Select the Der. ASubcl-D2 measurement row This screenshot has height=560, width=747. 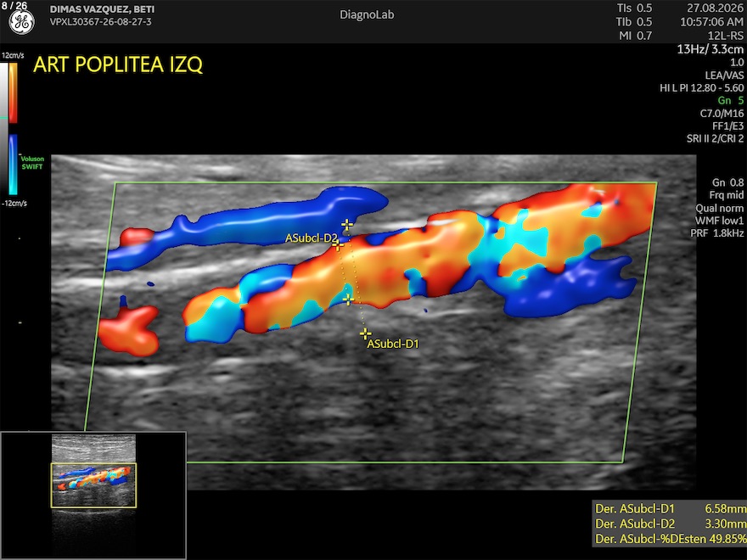point(670,524)
